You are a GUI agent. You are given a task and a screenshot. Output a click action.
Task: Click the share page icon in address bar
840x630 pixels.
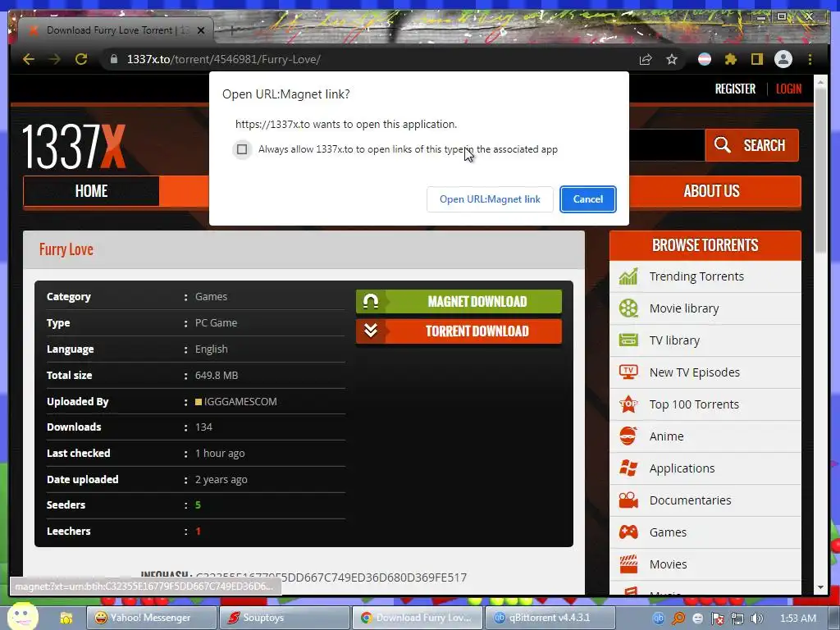[646, 59]
